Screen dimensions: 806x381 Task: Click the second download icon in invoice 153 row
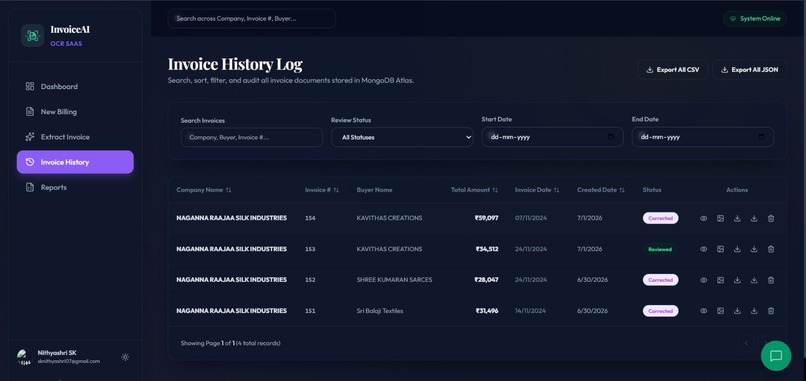click(x=754, y=249)
